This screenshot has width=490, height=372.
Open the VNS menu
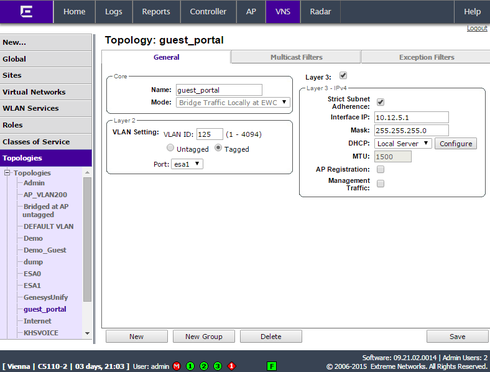(283, 12)
